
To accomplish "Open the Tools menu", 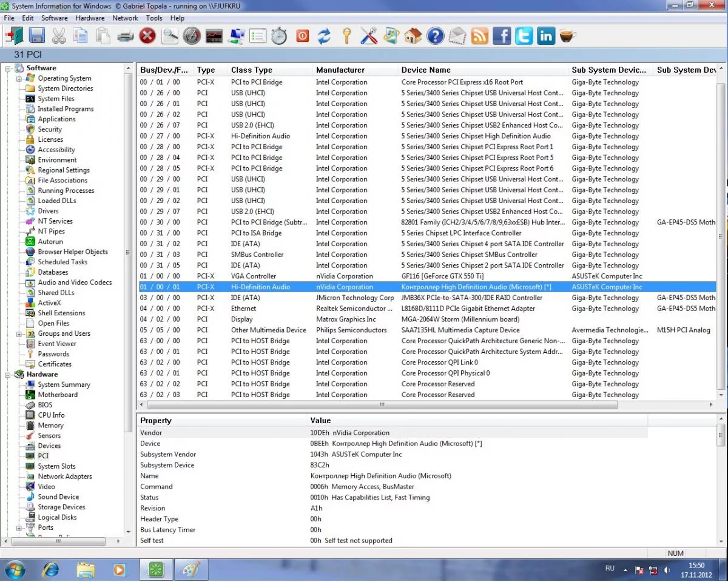I will pyautogui.click(x=154, y=18).
